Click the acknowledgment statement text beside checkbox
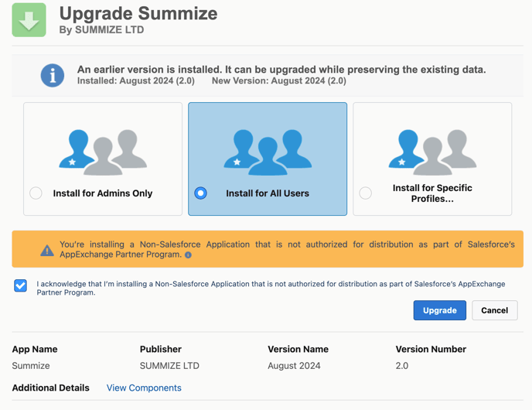 (271, 288)
